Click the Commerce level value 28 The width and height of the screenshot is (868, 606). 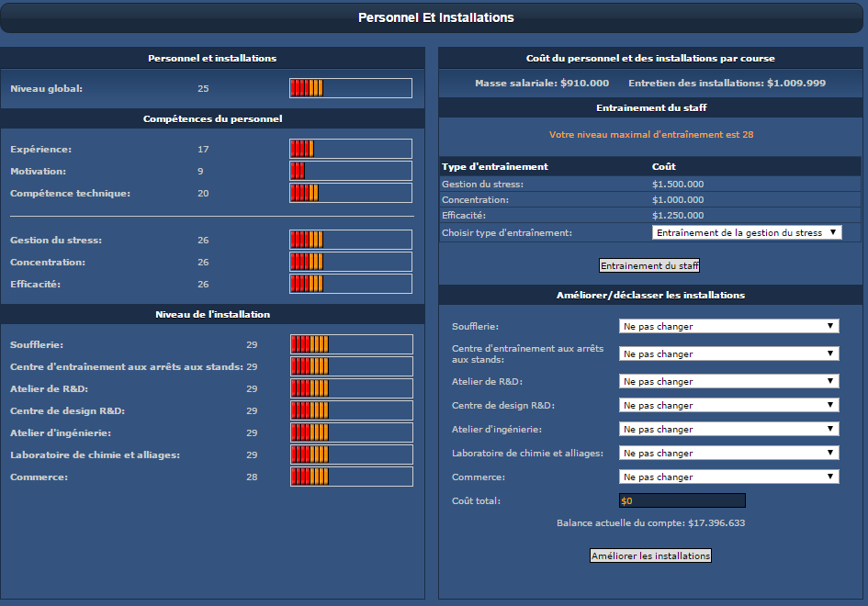(x=252, y=477)
